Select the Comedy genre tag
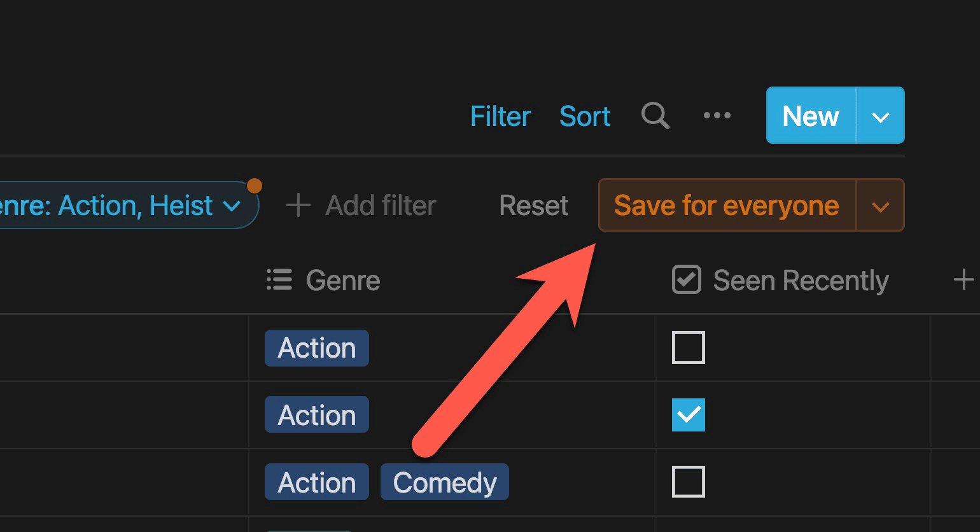Screen dimensions: 980x532 pos(445,482)
